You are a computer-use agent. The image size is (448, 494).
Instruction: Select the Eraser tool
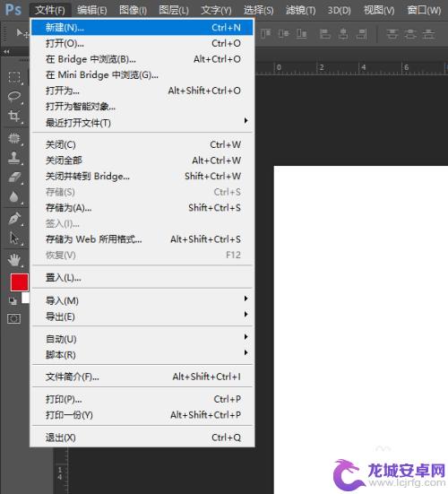[x=14, y=177]
